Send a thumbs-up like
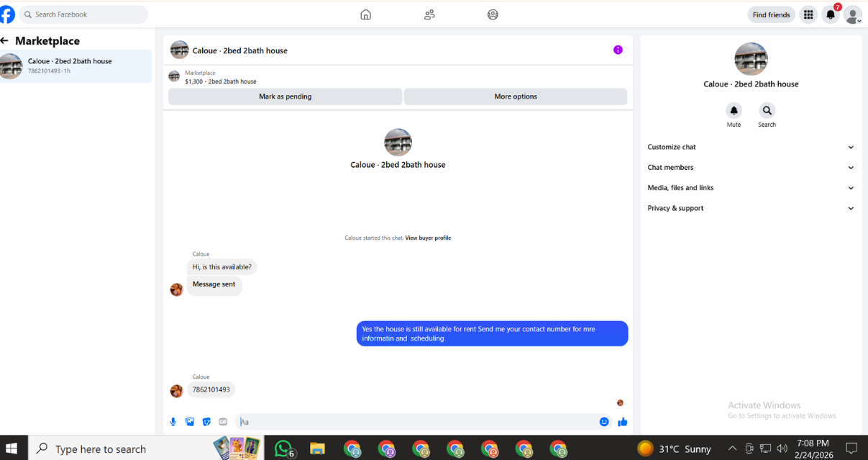Viewport: 868px width, 460px height. click(623, 422)
